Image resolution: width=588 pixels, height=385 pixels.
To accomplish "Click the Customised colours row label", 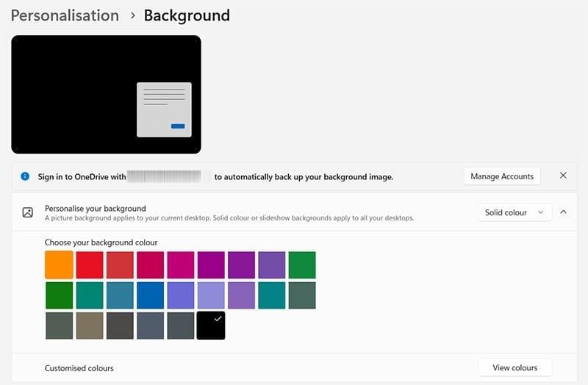I will click(x=79, y=368).
